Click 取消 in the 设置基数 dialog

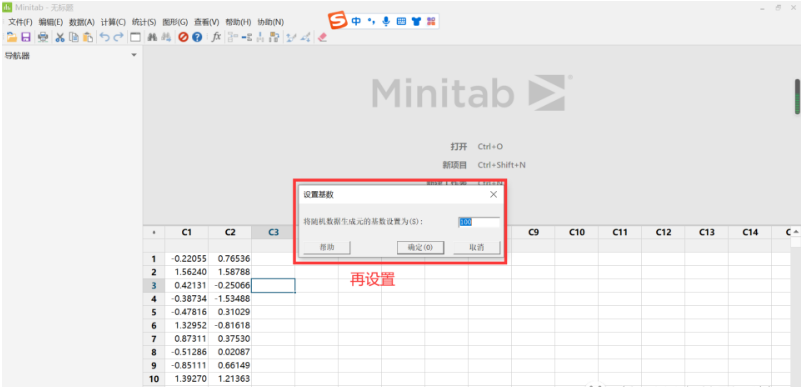coord(477,247)
